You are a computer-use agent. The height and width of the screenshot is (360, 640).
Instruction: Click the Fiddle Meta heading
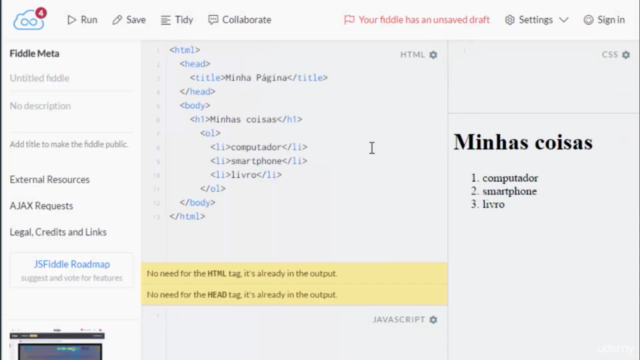(34, 53)
